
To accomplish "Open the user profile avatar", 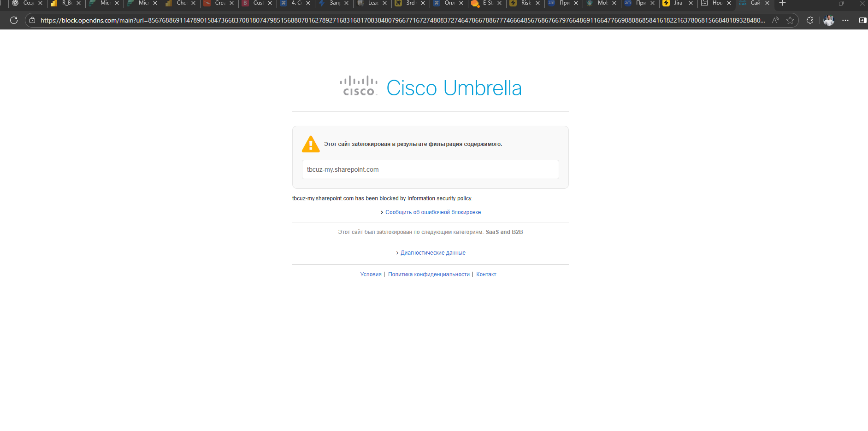I will click(x=829, y=20).
